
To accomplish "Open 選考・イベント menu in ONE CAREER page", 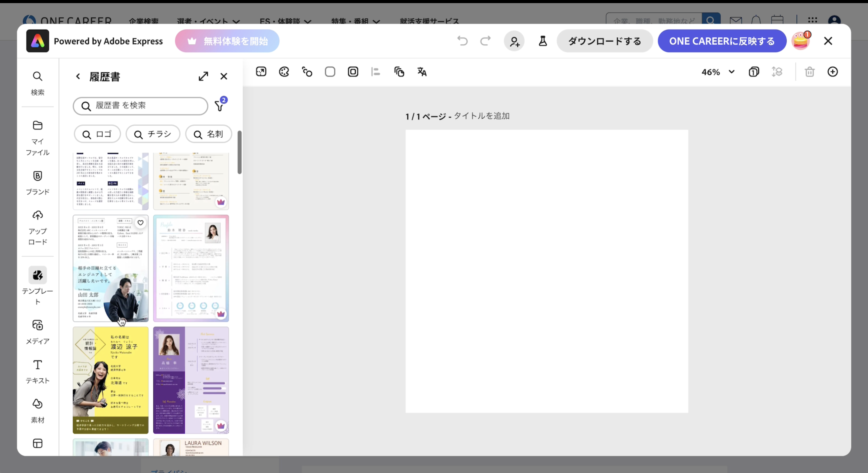I will point(208,21).
